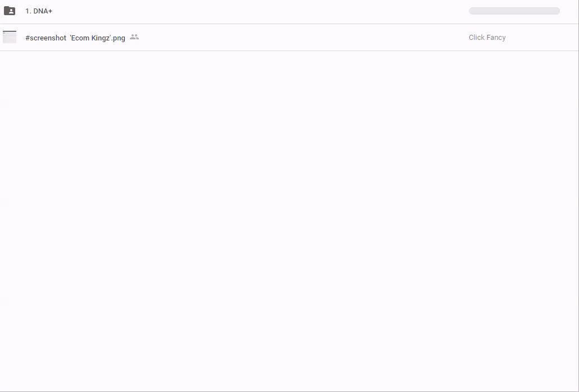
Task: Click the number '1.' prefix of the folder name
Action: pos(28,11)
